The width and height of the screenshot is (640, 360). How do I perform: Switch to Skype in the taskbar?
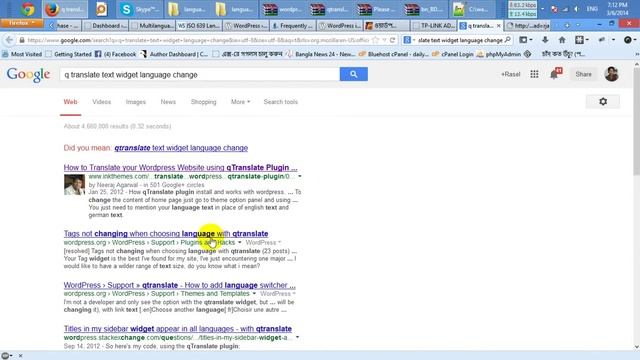click(140, 9)
